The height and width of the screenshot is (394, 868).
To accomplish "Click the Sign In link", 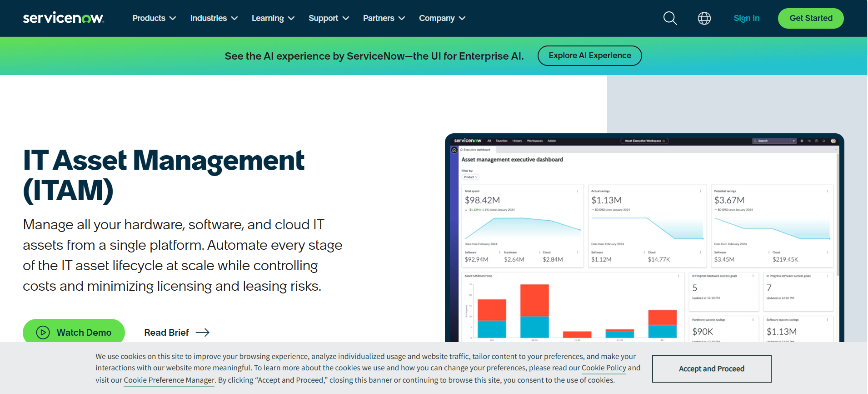I will [746, 18].
